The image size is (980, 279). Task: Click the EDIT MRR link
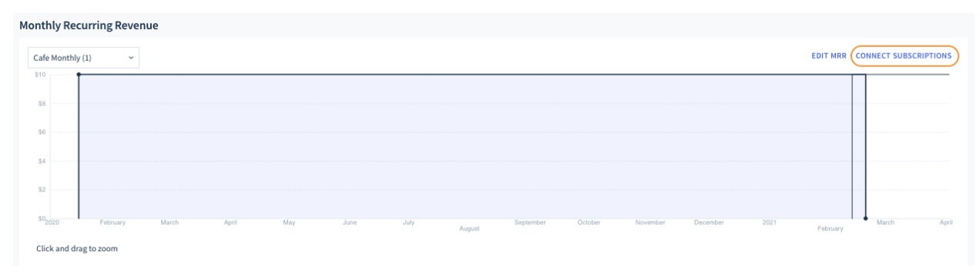click(x=828, y=56)
